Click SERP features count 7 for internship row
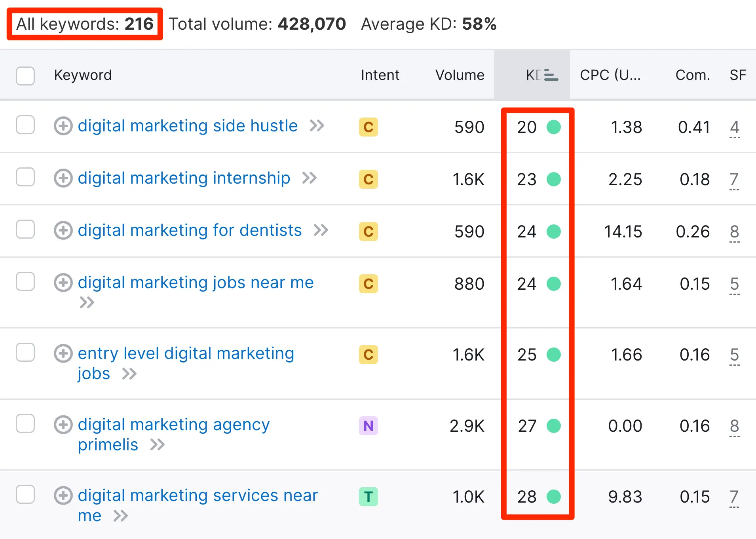 pos(734,179)
